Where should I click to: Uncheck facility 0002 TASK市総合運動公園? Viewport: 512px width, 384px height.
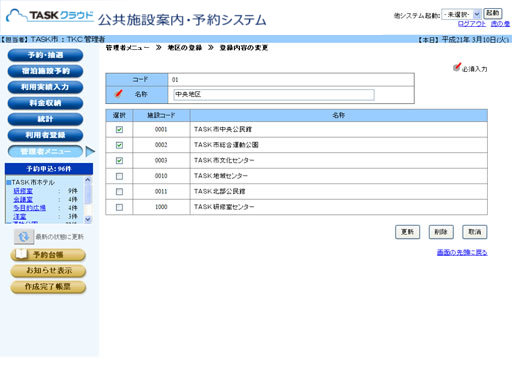coord(119,145)
